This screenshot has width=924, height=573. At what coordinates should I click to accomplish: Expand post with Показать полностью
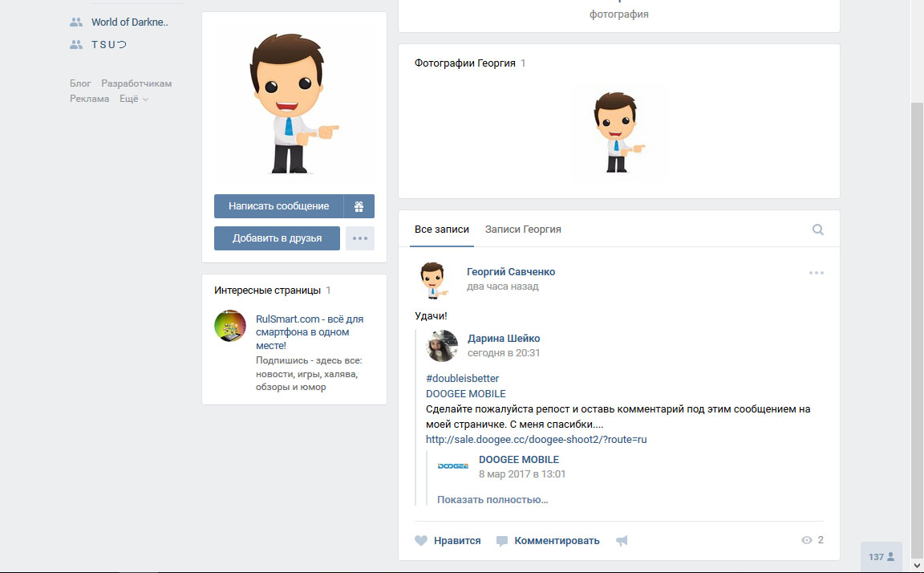coord(492,499)
